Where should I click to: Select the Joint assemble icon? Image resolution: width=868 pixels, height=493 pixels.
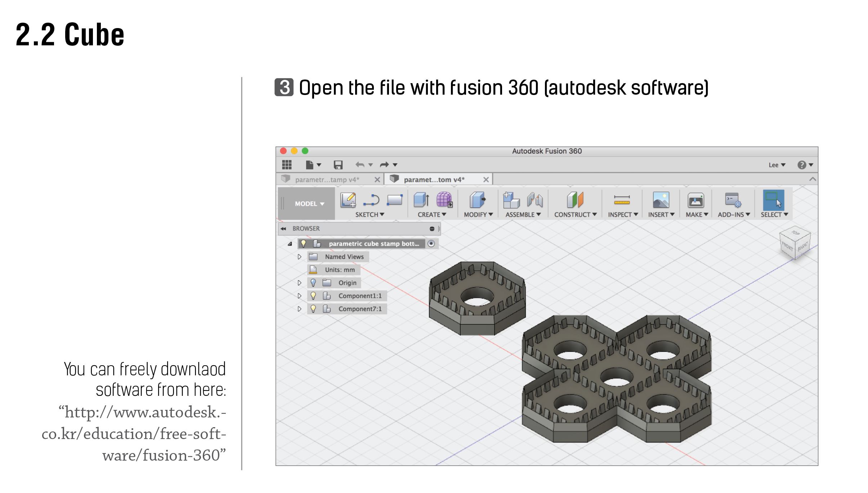click(x=535, y=200)
